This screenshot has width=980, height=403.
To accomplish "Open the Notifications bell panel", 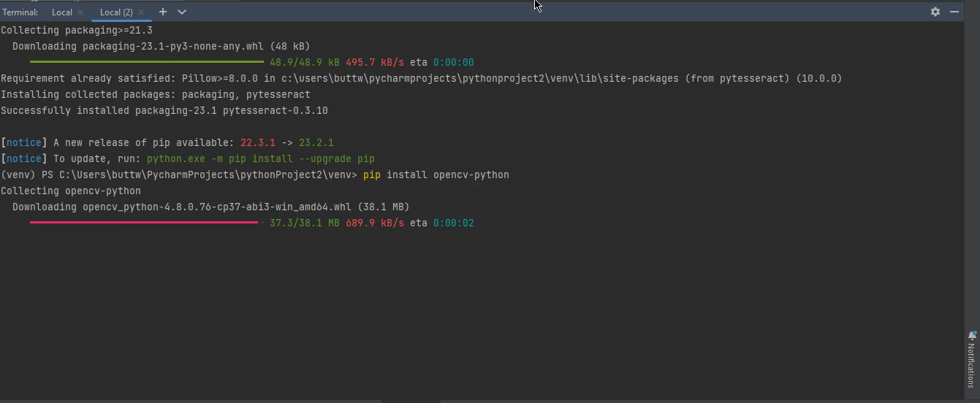I will pos(971,358).
